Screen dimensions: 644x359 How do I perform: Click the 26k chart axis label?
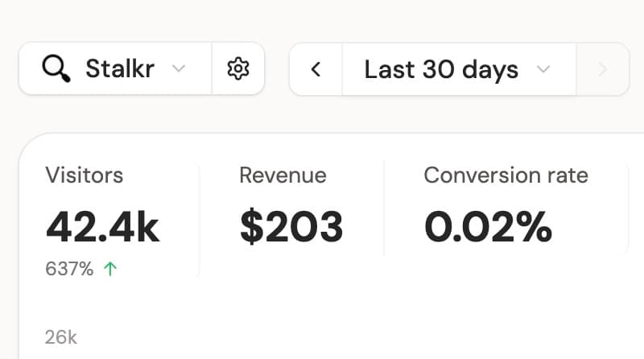(61, 337)
